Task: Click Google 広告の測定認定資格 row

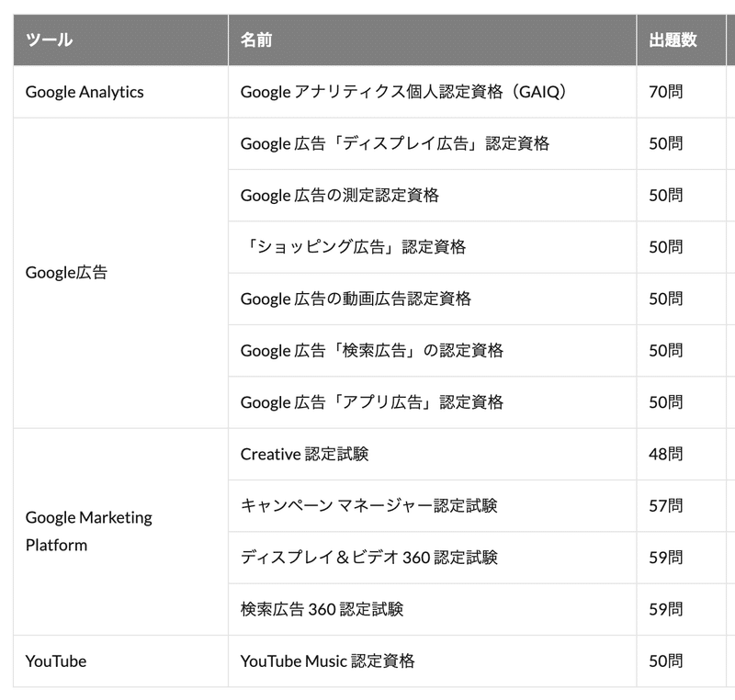Action: click(432, 196)
